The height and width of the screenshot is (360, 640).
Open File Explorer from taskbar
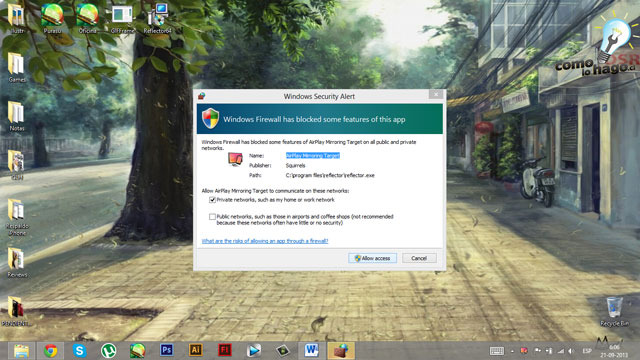[21, 351]
